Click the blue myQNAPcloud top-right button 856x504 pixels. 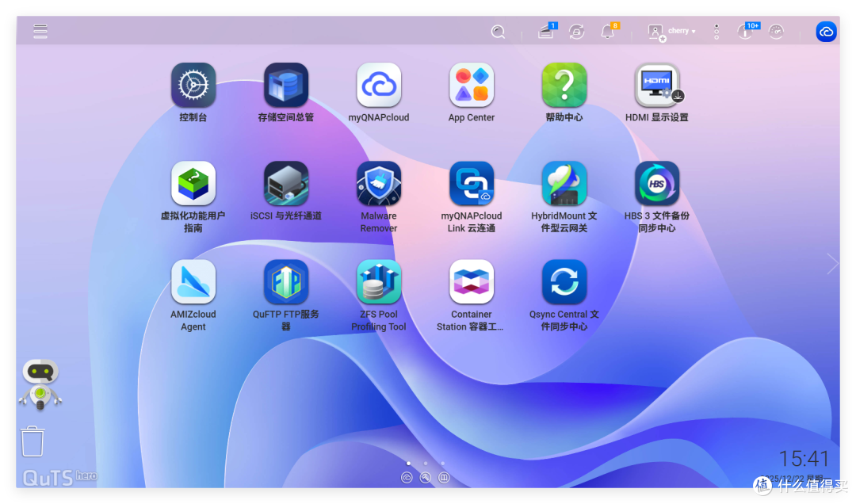[827, 32]
